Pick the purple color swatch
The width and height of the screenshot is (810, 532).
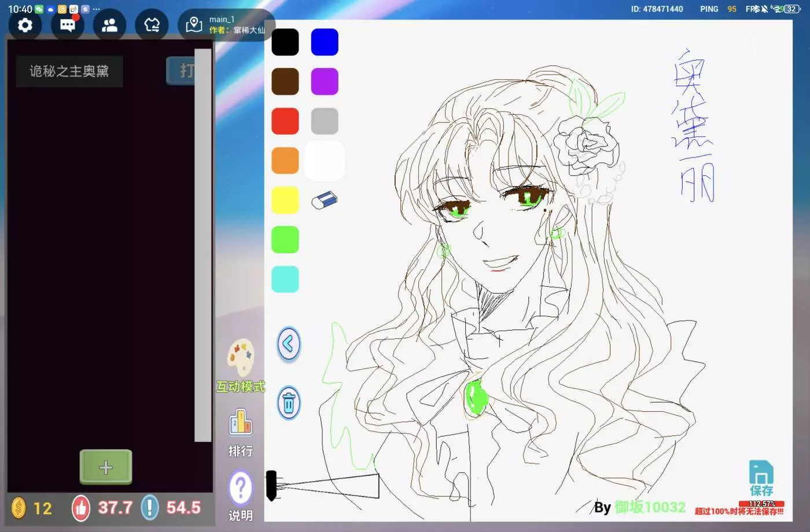325,82
